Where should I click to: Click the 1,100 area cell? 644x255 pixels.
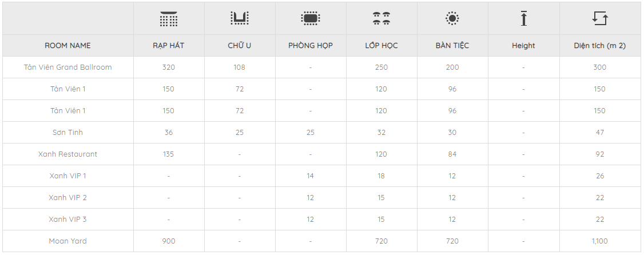click(x=600, y=241)
